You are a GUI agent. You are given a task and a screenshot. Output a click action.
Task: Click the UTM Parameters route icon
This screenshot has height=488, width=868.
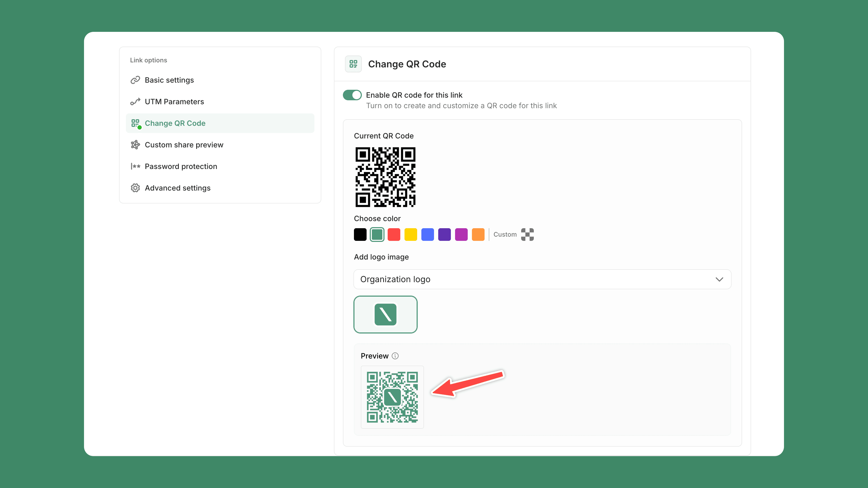pyautogui.click(x=135, y=102)
